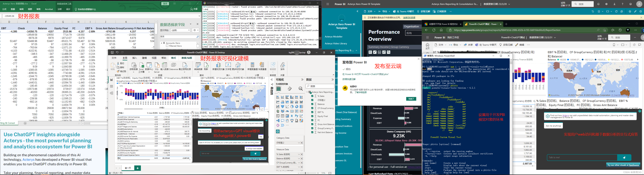Click help question mark in Acterys Power BI header

click(x=622, y=4)
